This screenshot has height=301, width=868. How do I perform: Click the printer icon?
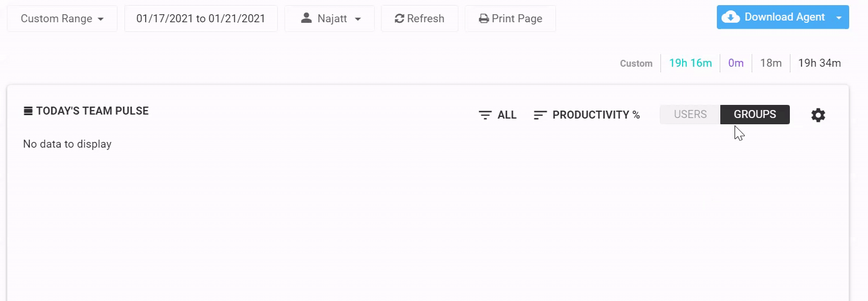(484, 19)
